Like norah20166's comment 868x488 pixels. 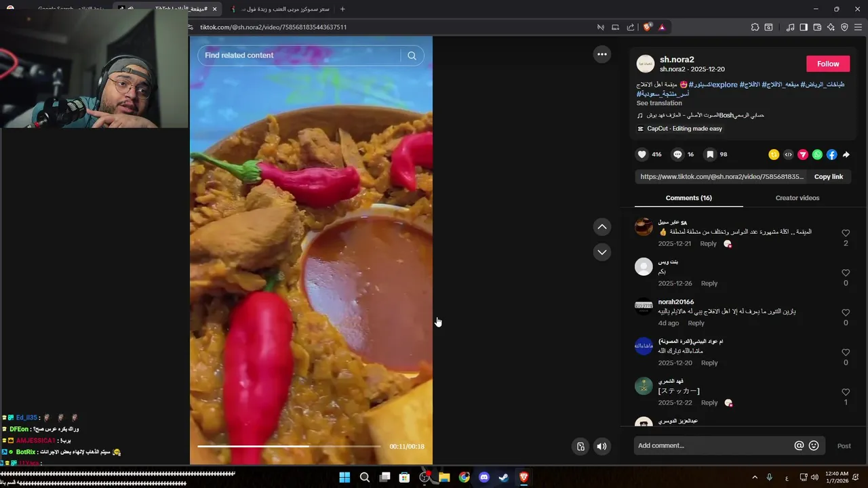pos(846,312)
